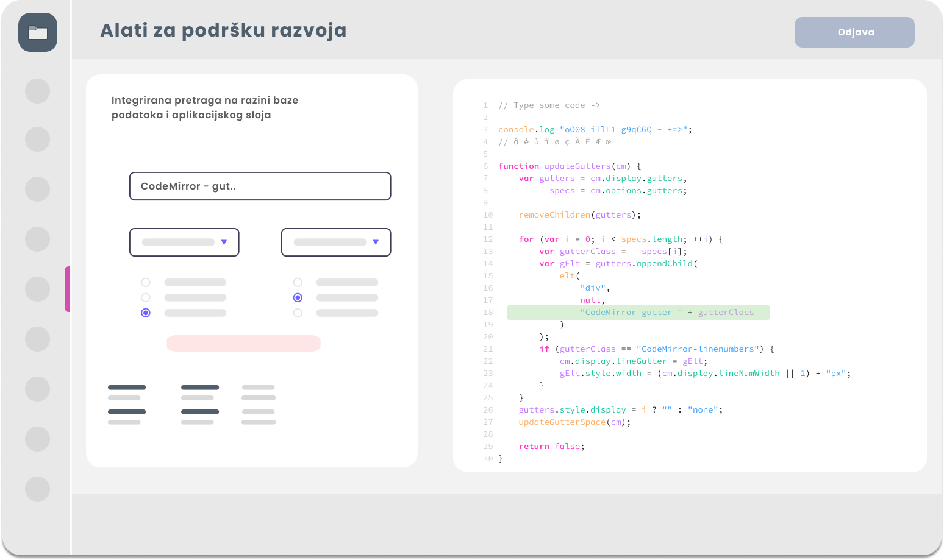Viewport: 944px width, 560px height.
Task: Select the highlighted "CodeMirror-gutter" code line
Action: point(638,312)
